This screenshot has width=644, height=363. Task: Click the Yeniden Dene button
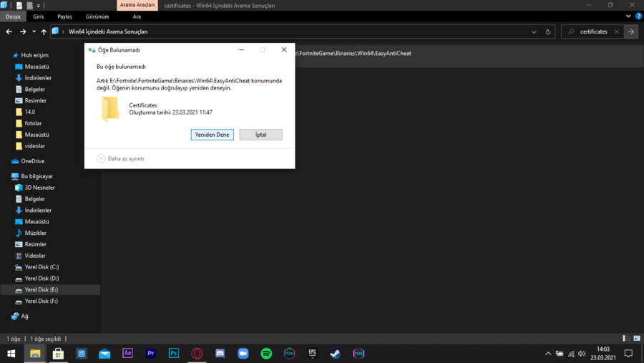[x=213, y=135]
